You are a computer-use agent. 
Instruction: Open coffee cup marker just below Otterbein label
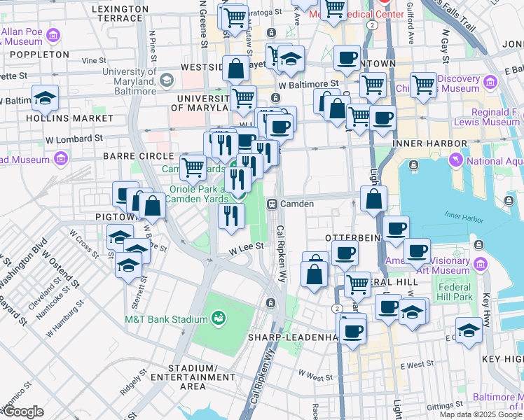point(345,253)
